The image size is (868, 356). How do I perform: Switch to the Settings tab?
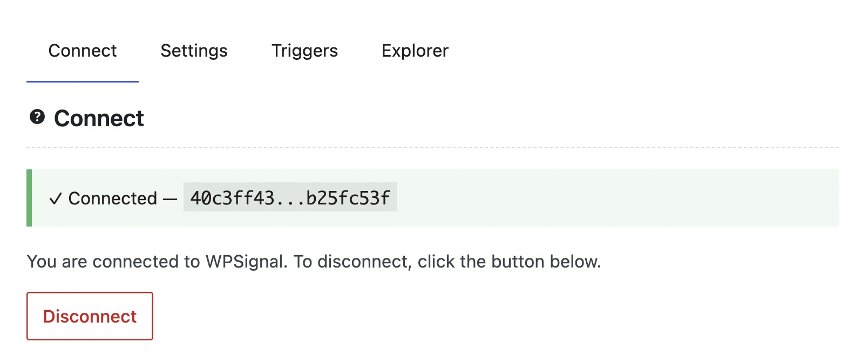[x=194, y=51]
